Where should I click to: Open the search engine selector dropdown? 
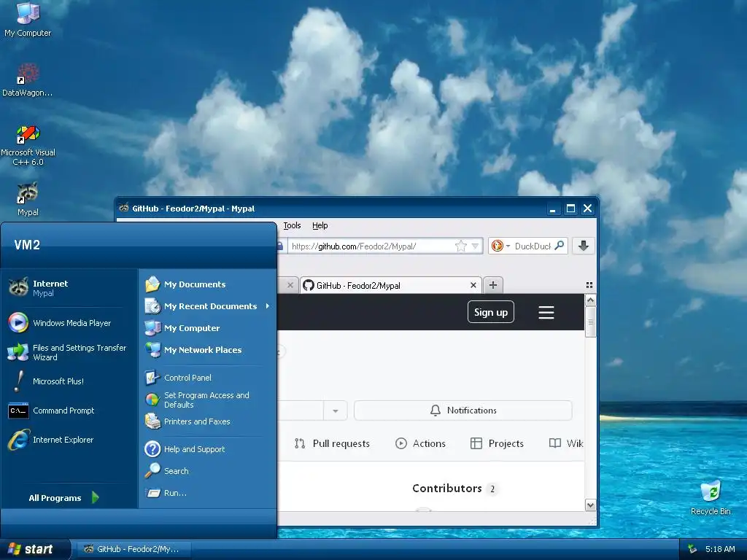pyautogui.click(x=501, y=246)
